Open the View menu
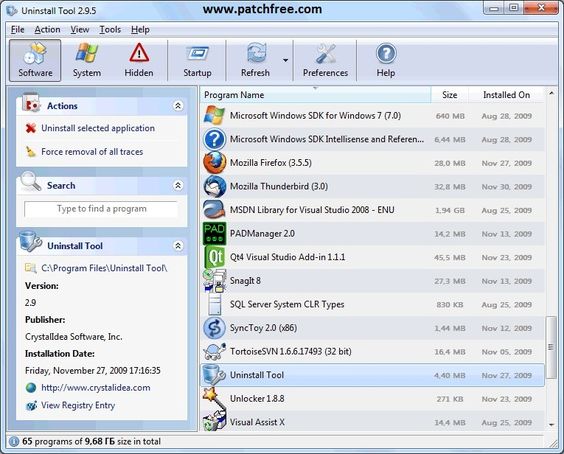The height and width of the screenshot is (454, 564). 79,29
